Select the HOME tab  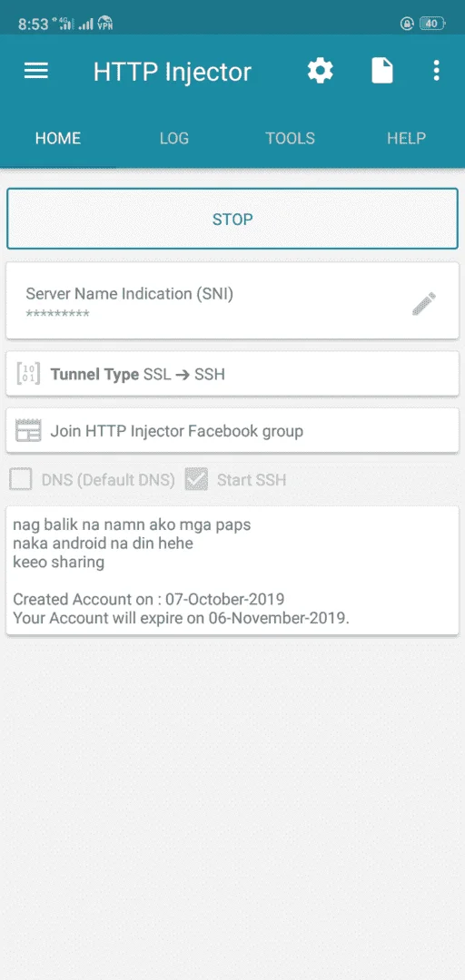click(58, 138)
